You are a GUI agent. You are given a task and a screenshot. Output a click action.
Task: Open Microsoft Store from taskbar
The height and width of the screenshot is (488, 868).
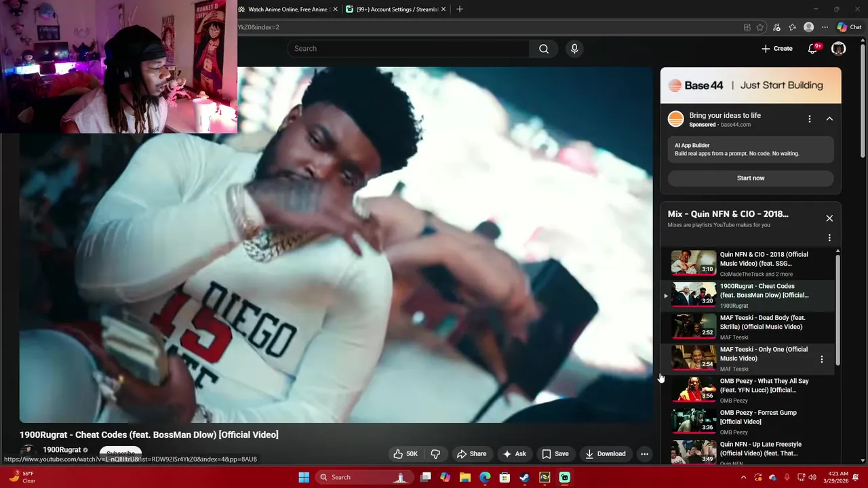pos(505,477)
